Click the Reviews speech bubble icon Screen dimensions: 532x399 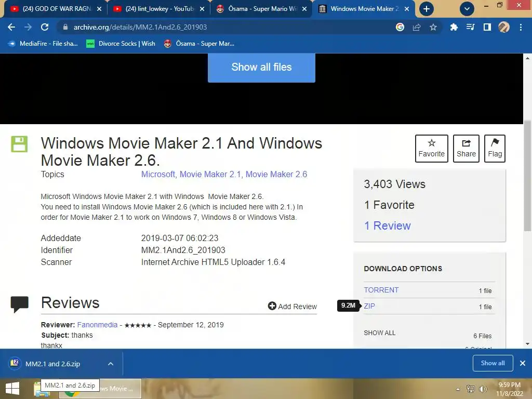[20, 303]
